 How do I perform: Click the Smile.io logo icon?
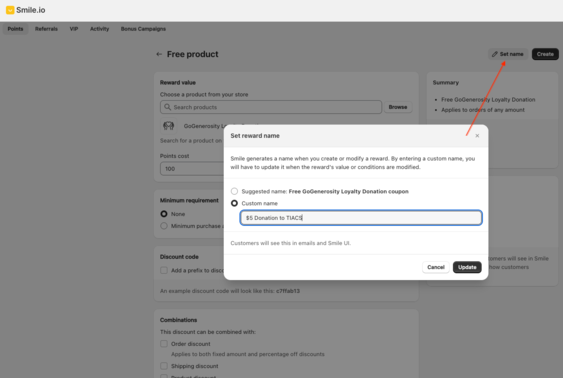(10, 10)
